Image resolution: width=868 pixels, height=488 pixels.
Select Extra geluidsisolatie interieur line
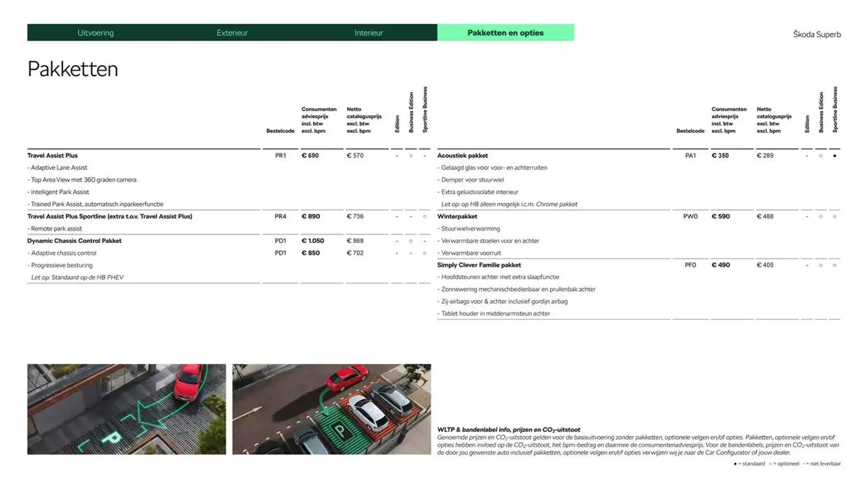(478, 192)
